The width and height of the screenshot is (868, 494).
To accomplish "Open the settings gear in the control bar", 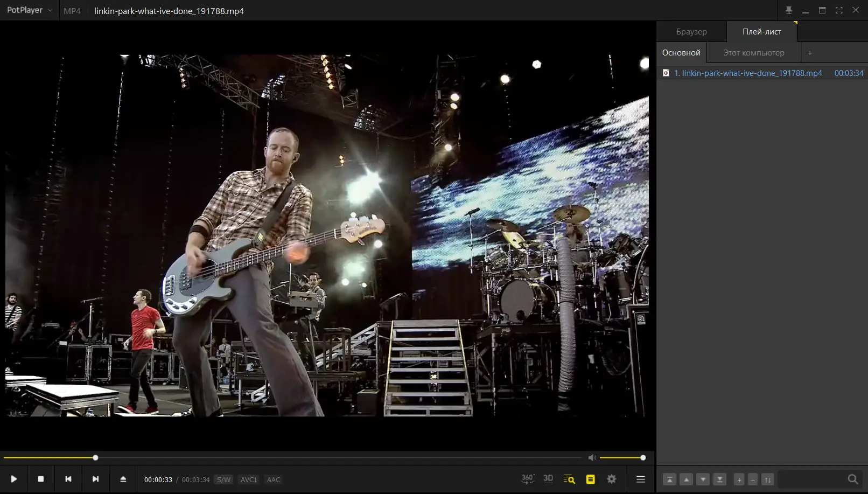I will coord(612,479).
